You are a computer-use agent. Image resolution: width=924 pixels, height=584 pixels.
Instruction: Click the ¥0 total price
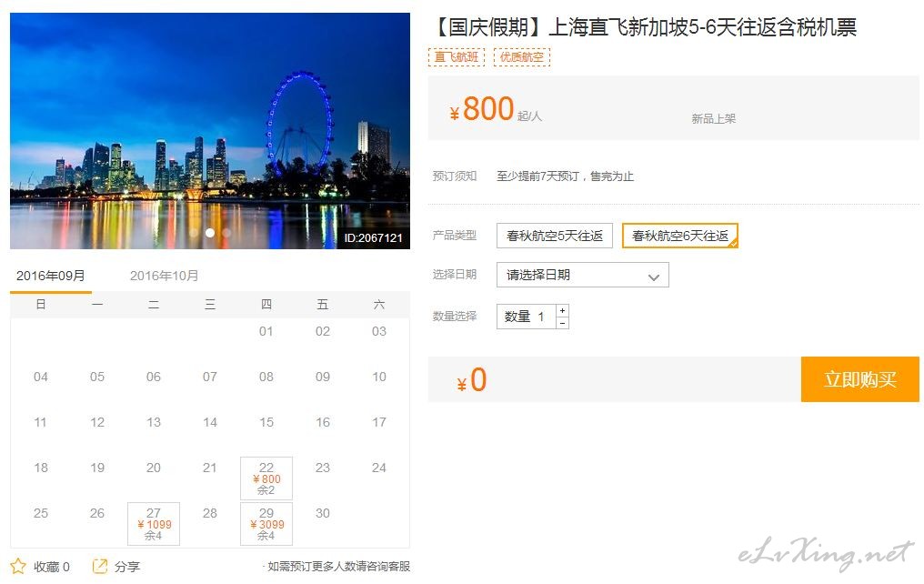471,380
